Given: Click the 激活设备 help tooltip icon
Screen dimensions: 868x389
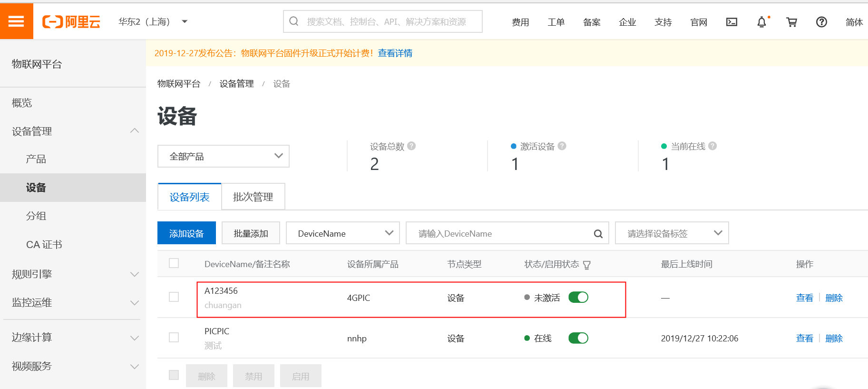Looking at the screenshot, I should pyautogui.click(x=562, y=146).
